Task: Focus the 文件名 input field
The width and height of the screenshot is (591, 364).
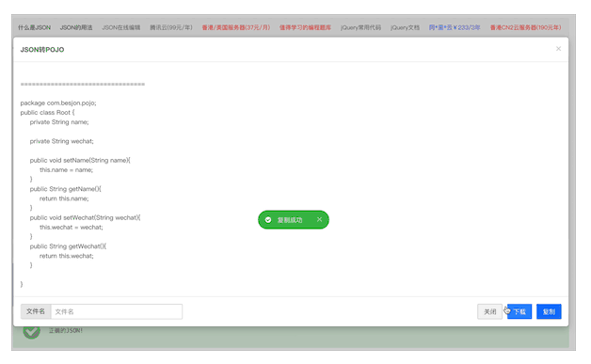Action: point(117,311)
